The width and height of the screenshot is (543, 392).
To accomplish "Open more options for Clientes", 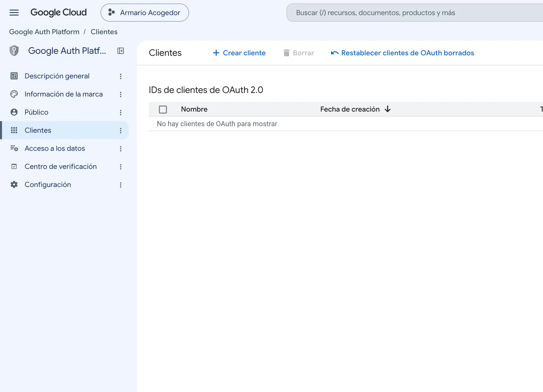I will tap(121, 130).
